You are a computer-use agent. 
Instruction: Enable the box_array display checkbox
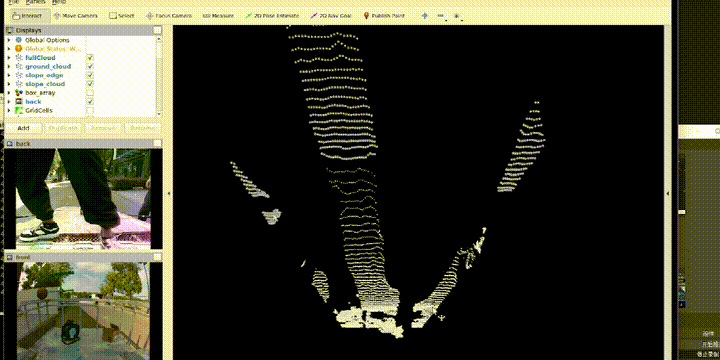tap(90, 93)
